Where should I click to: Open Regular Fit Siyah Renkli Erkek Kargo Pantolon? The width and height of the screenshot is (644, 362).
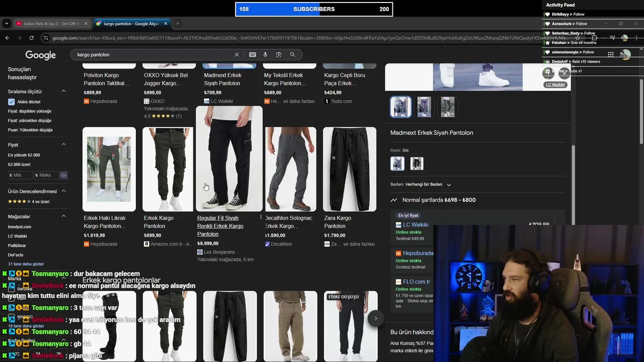click(220, 226)
